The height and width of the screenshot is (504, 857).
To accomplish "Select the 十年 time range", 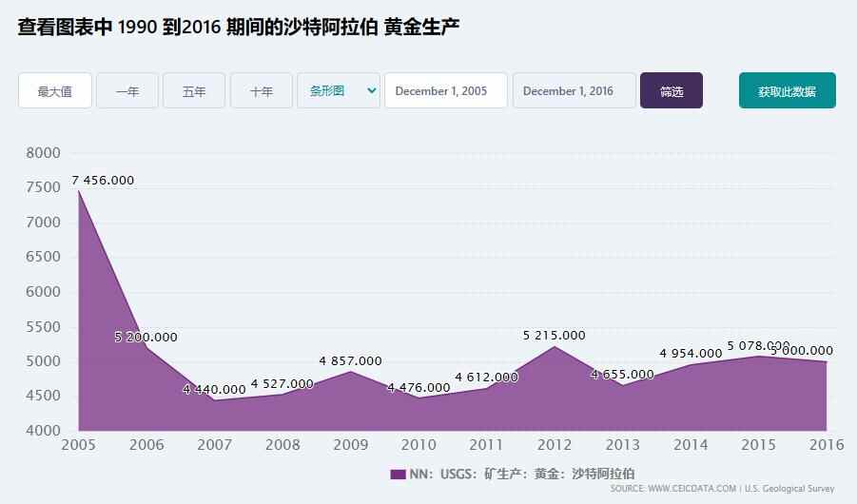I will tap(262, 91).
